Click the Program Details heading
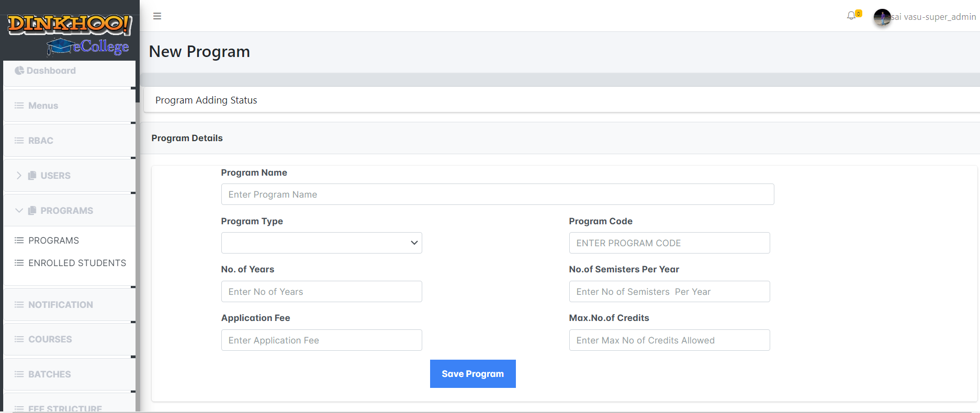Screen dimensions: 980x413 pos(187,138)
